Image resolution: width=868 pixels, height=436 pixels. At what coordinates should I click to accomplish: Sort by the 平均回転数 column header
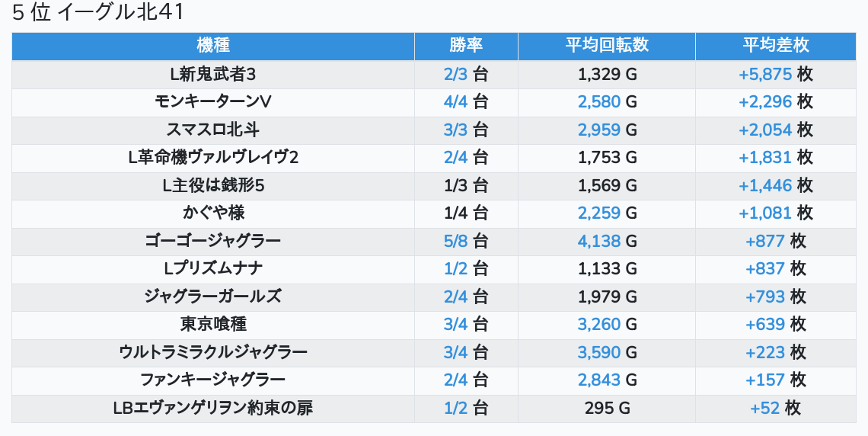tap(606, 46)
